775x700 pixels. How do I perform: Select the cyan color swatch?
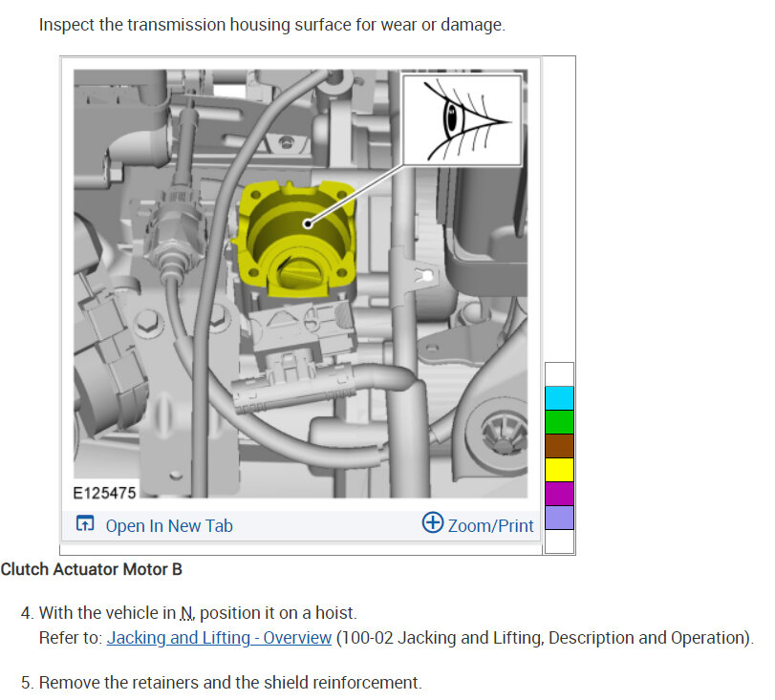point(559,398)
